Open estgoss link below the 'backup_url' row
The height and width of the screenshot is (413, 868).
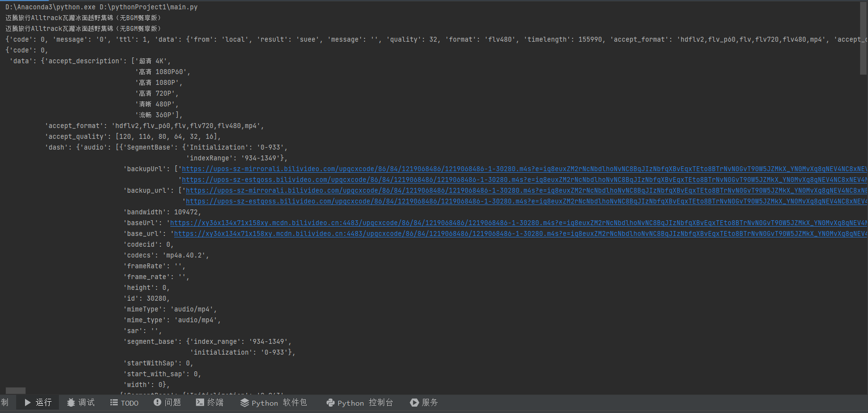point(526,202)
